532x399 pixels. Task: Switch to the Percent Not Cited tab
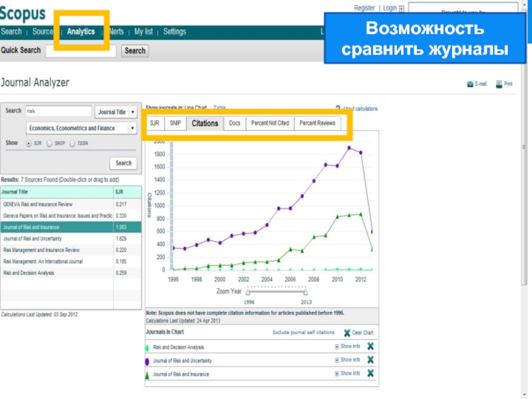(x=269, y=123)
